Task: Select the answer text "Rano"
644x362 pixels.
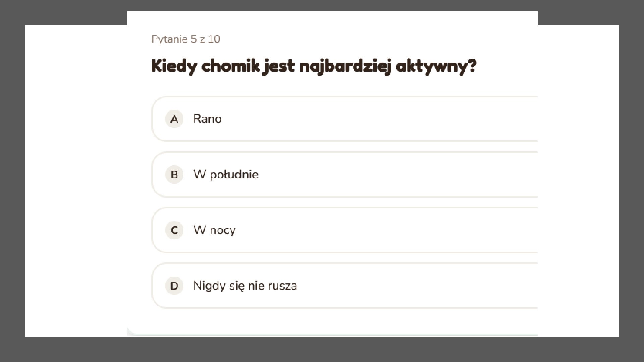Action: pyautogui.click(x=207, y=119)
